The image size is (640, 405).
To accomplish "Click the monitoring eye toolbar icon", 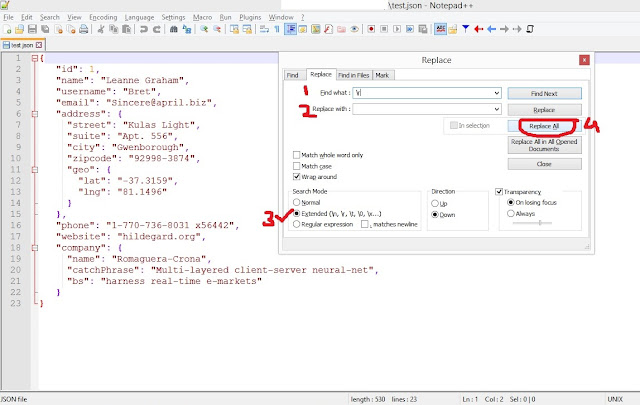I will pos(354,29).
